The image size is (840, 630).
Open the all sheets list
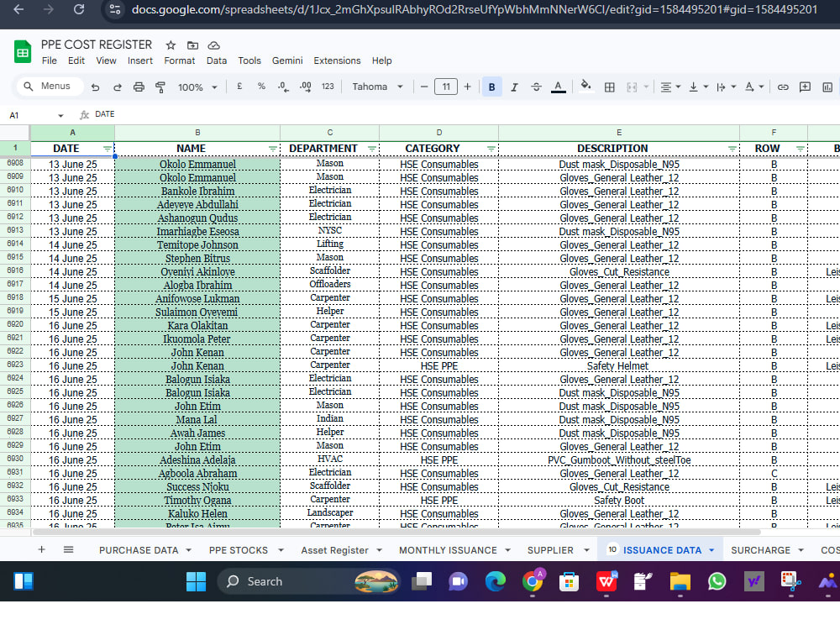[69, 549]
